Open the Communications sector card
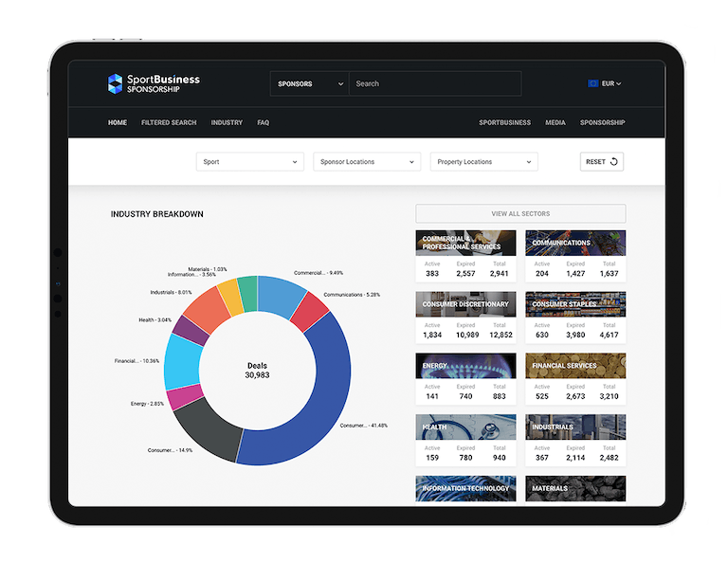Screen dimensions: 728x563 click(x=575, y=256)
